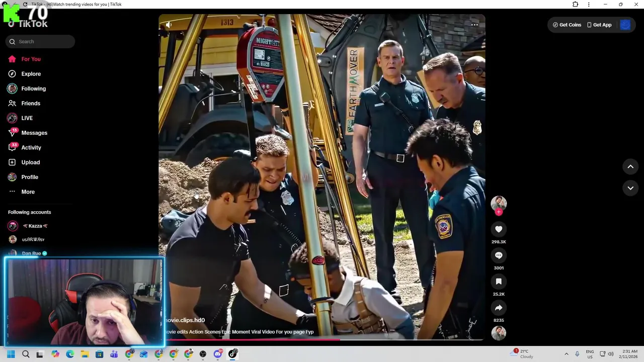Open the Upload page
The height and width of the screenshot is (362, 644).
click(x=24, y=162)
